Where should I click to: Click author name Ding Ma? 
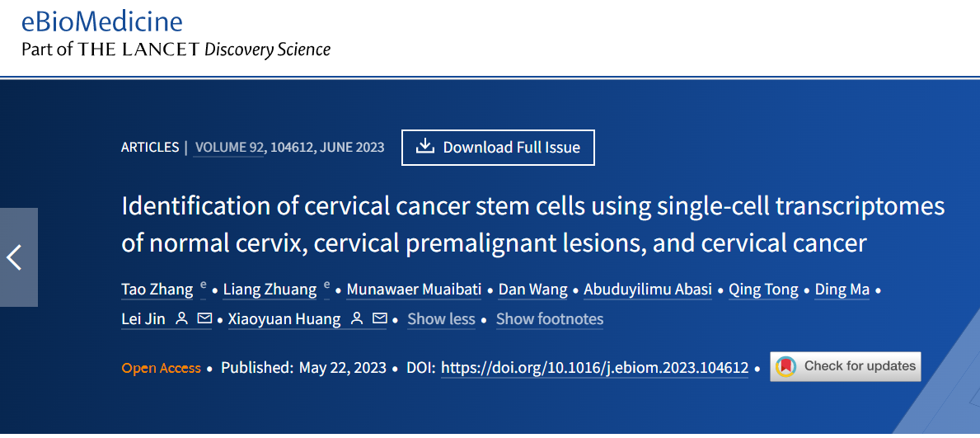pyautogui.click(x=842, y=290)
